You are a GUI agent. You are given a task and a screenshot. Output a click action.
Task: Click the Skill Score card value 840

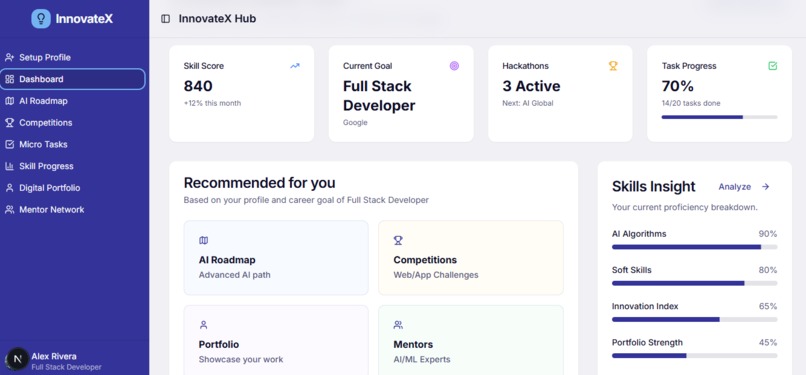198,86
